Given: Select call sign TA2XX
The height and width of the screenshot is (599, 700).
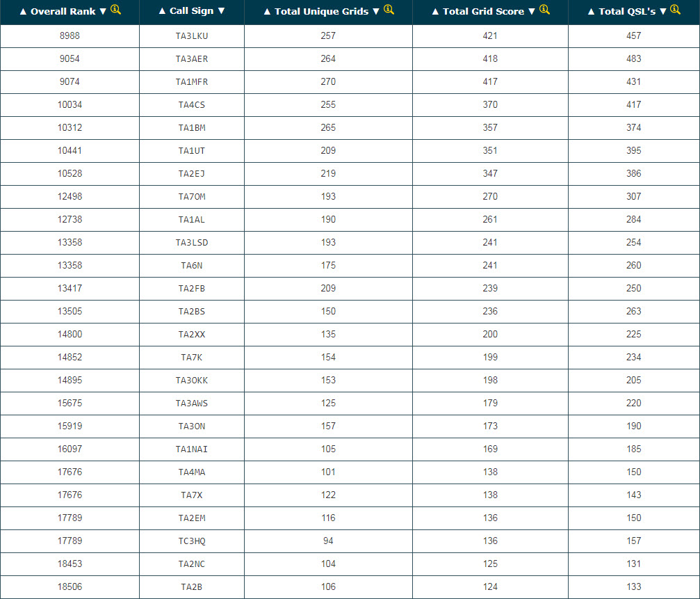Looking at the screenshot, I should point(192,334).
